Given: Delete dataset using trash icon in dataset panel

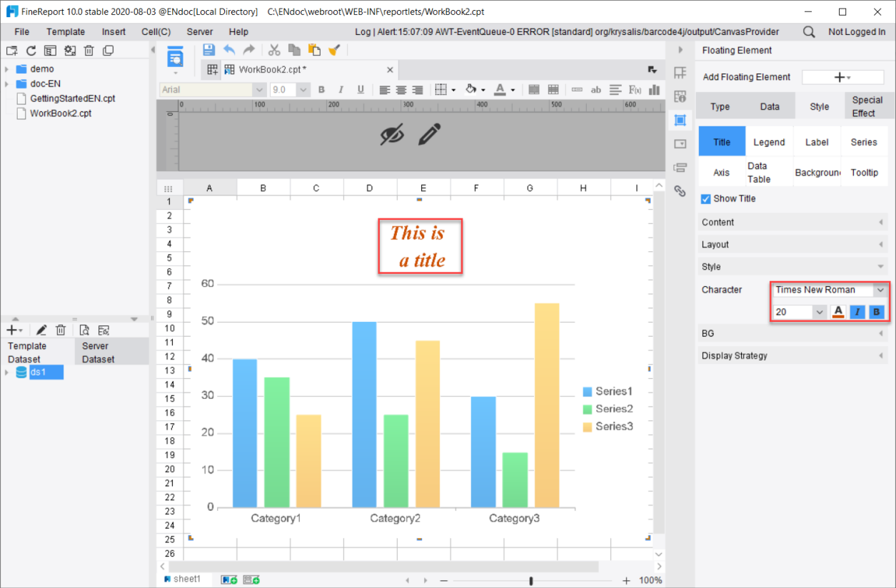Looking at the screenshot, I should pos(61,330).
